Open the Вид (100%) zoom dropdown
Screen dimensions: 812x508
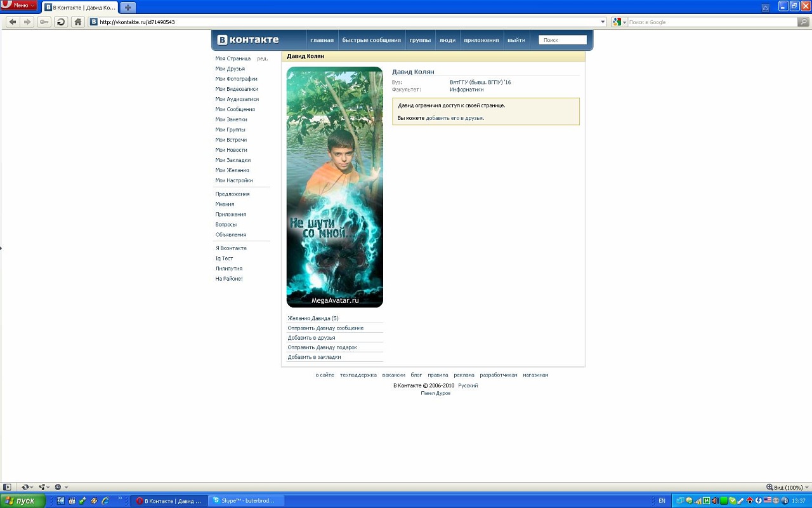click(x=787, y=488)
